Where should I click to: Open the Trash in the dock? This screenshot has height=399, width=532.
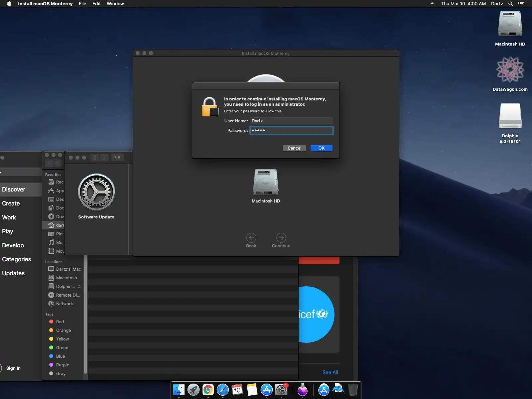(353, 390)
